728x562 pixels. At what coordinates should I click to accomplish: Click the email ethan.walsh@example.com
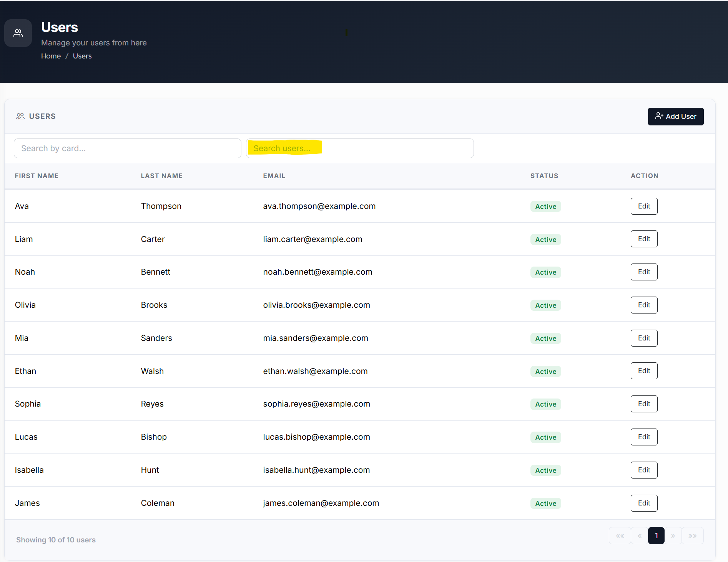[315, 371]
